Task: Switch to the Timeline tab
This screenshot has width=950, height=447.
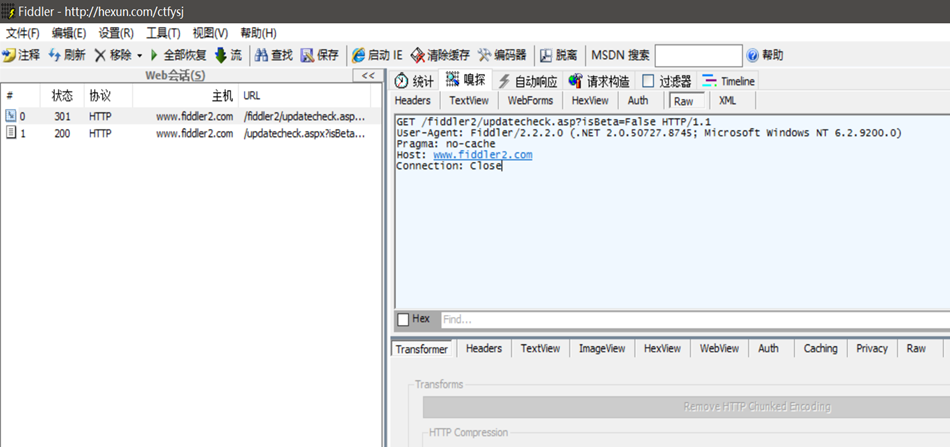Action: (x=729, y=81)
